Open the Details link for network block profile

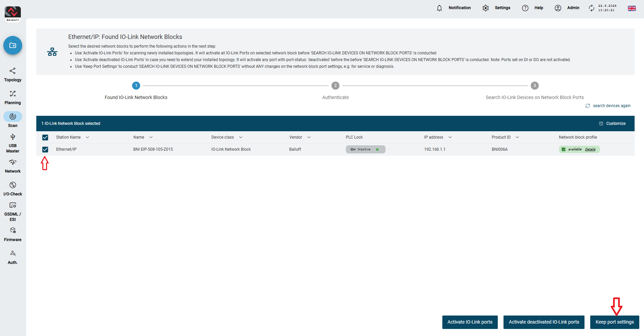pyautogui.click(x=590, y=149)
